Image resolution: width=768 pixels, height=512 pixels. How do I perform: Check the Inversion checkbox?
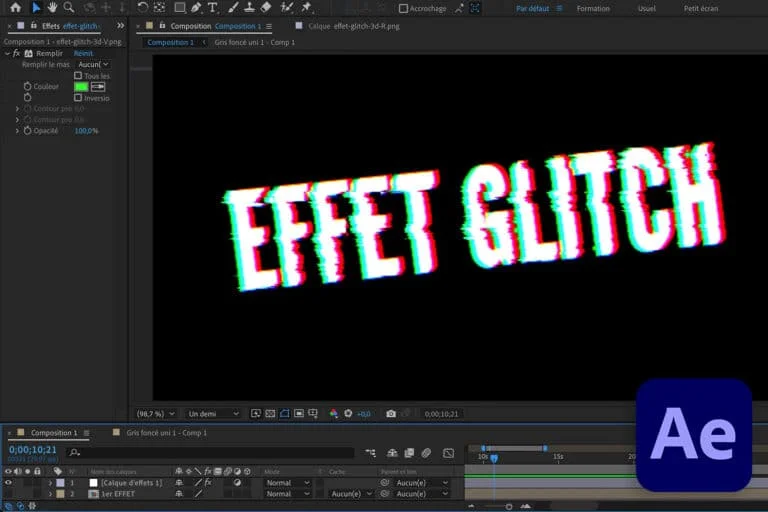(x=78, y=98)
